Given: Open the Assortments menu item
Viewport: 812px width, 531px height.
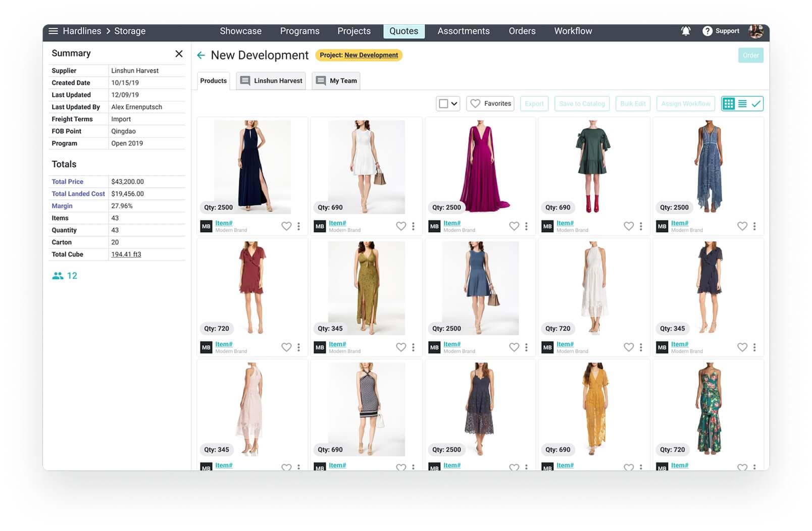Looking at the screenshot, I should pos(463,31).
